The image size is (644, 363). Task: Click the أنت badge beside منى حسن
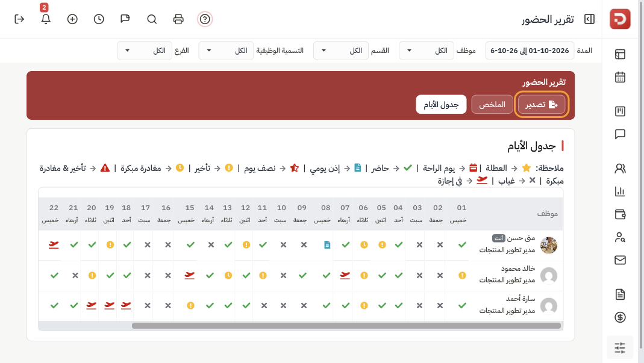(499, 238)
